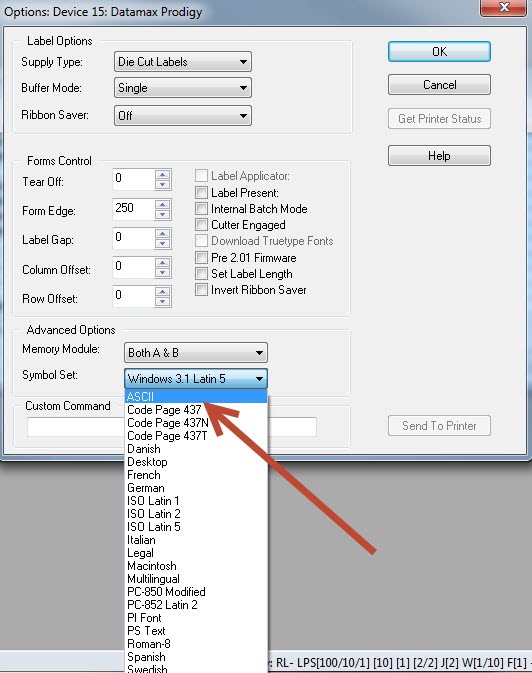Open the Help button
The width and height of the screenshot is (532, 673).
click(x=439, y=155)
